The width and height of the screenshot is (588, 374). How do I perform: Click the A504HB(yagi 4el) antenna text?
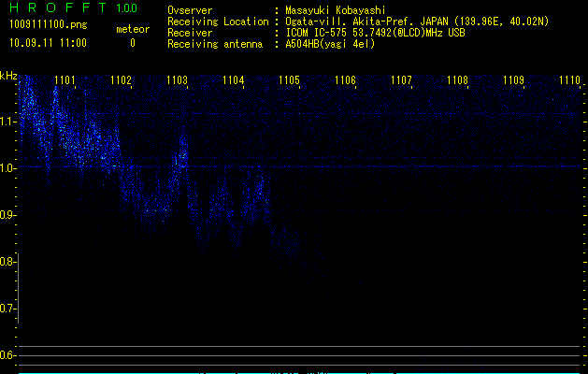click(330, 44)
